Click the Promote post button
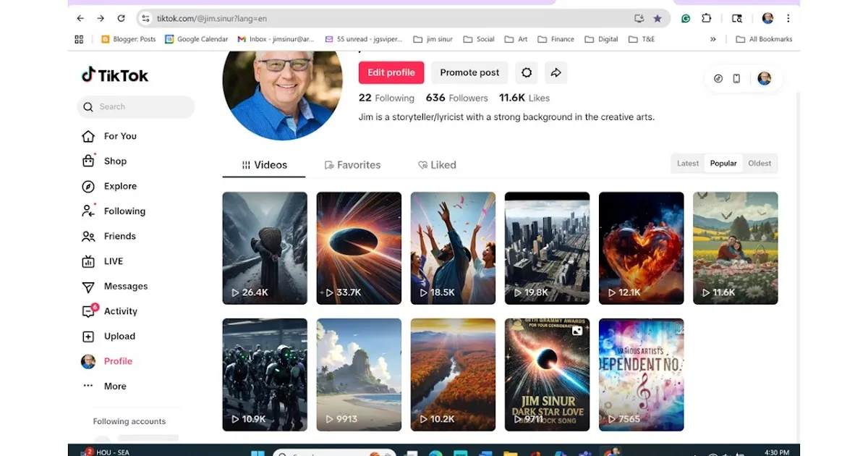This screenshot has width=868, height=456. (469, 72)
